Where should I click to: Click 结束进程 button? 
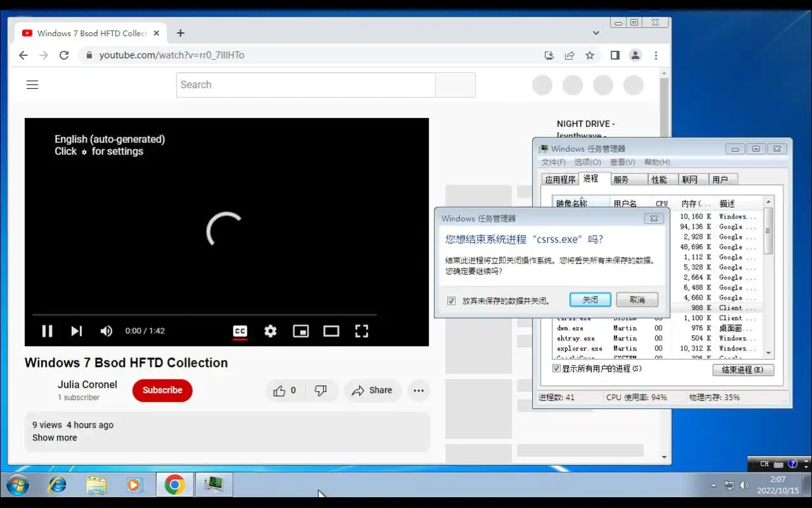coord(743,370)
